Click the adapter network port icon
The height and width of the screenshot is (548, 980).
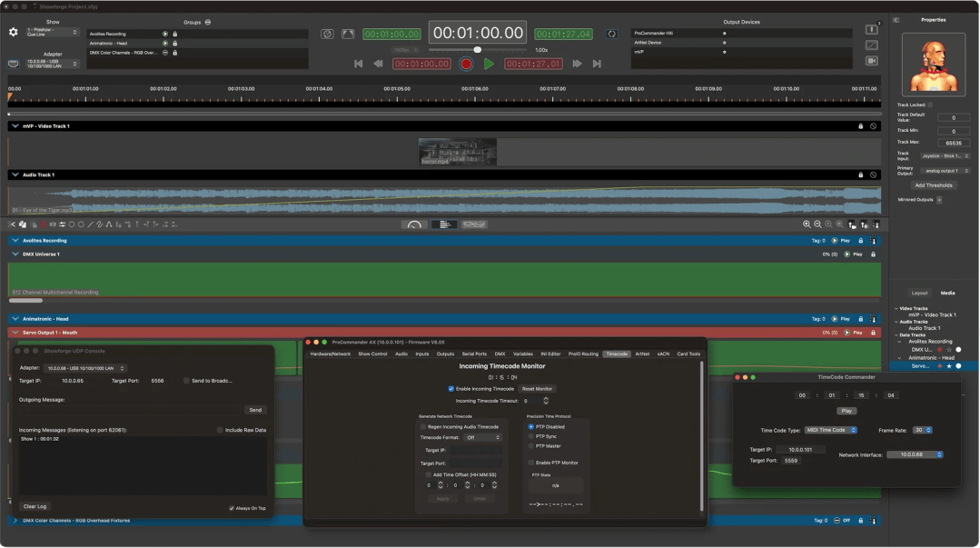[x=13, y=64]
